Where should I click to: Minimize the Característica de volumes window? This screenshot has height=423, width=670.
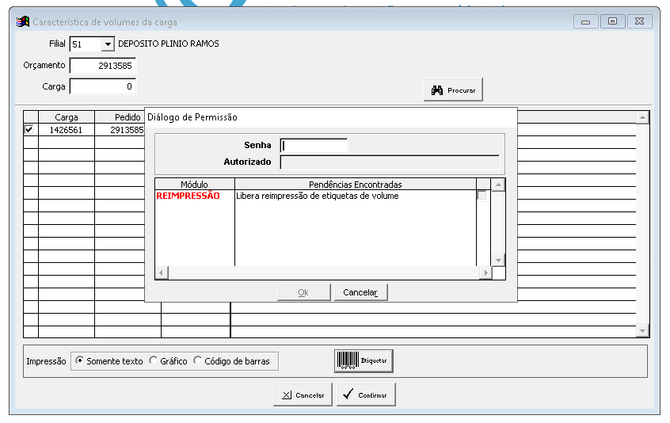(x=589, y=20)
